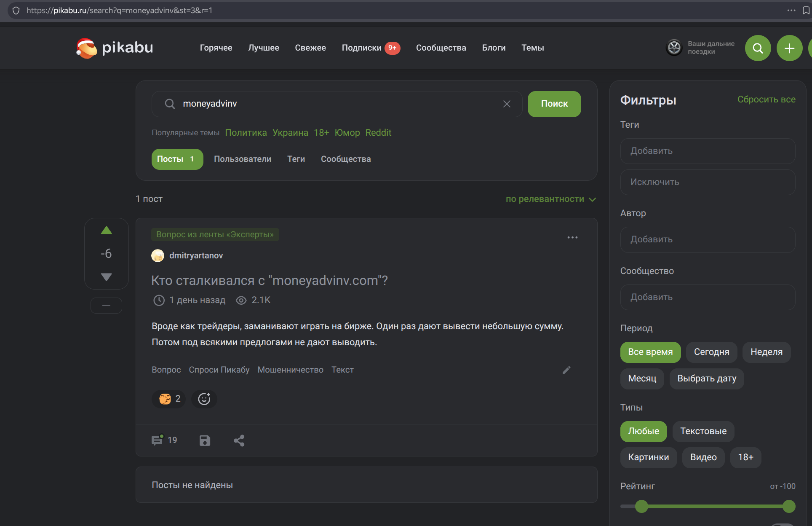Open the Блоги section
The image size is (812, 526).
coord(494,48)
